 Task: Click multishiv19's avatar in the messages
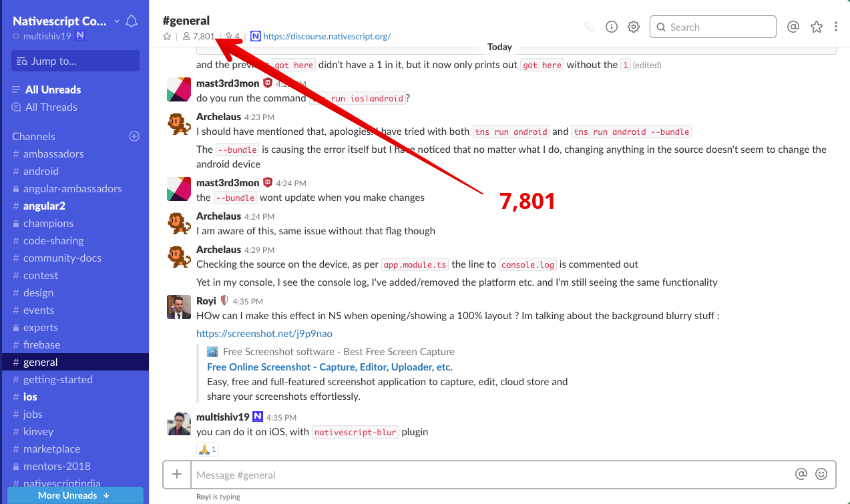click(179, 423)
